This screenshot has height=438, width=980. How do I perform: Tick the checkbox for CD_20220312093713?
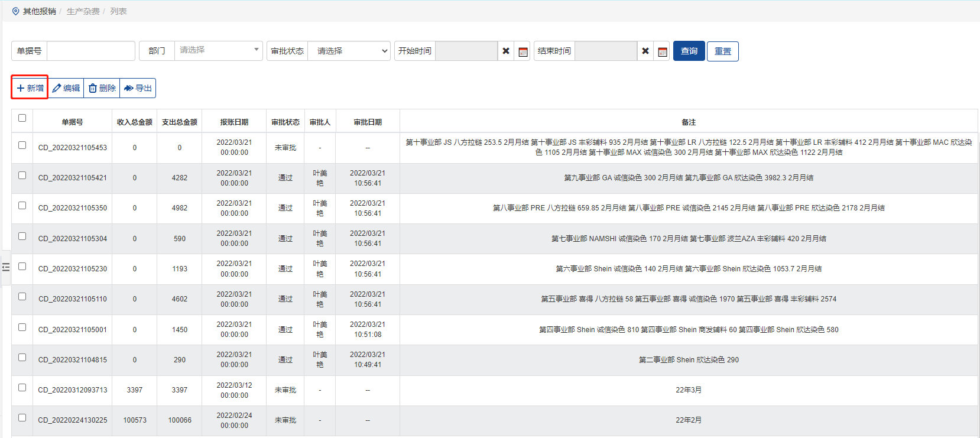coord(22,388)
